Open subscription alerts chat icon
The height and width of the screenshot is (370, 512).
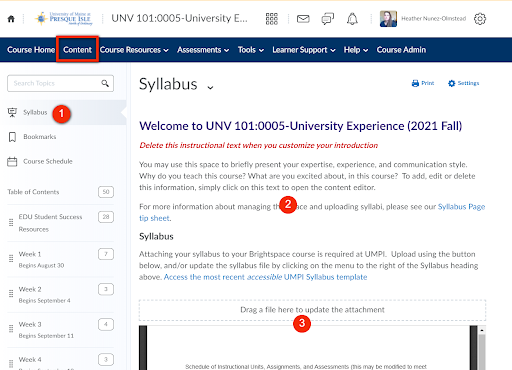tap(327, 19)
